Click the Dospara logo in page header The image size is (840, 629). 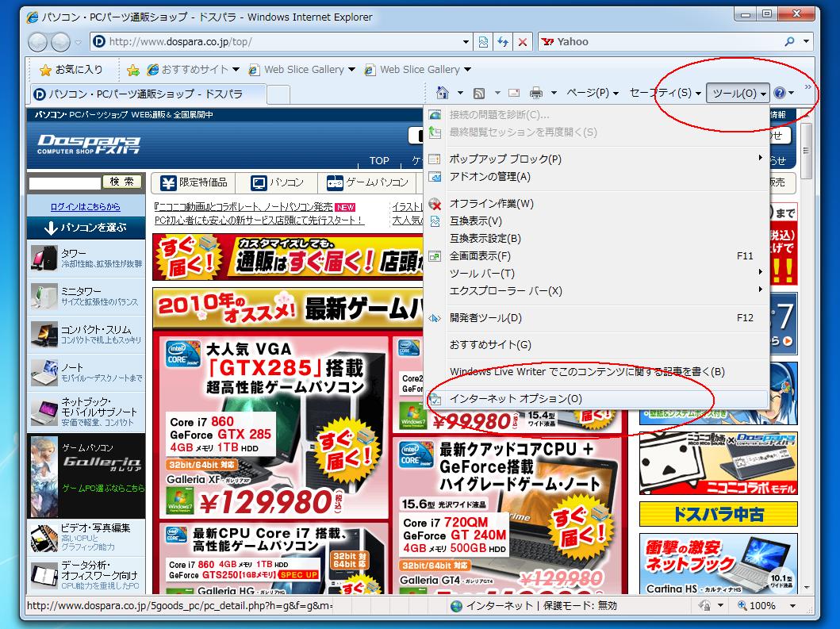(88, 144)
